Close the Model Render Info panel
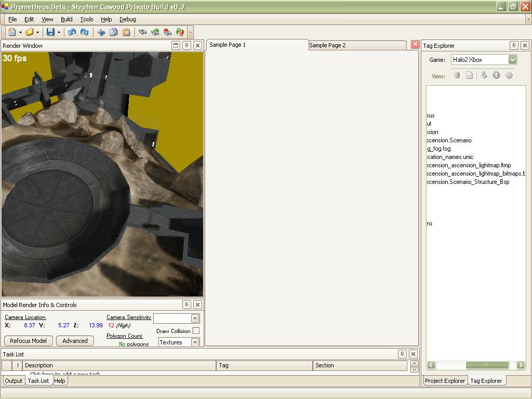 (197, 304)
